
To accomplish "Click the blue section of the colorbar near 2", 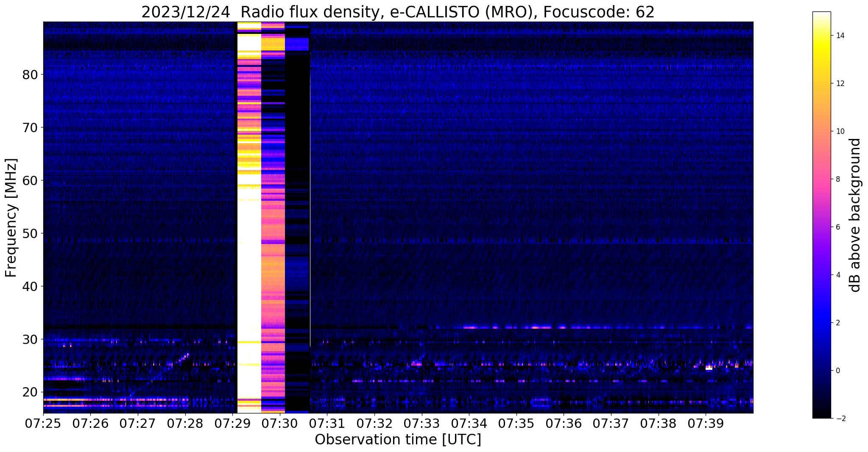I will (821, 323).
